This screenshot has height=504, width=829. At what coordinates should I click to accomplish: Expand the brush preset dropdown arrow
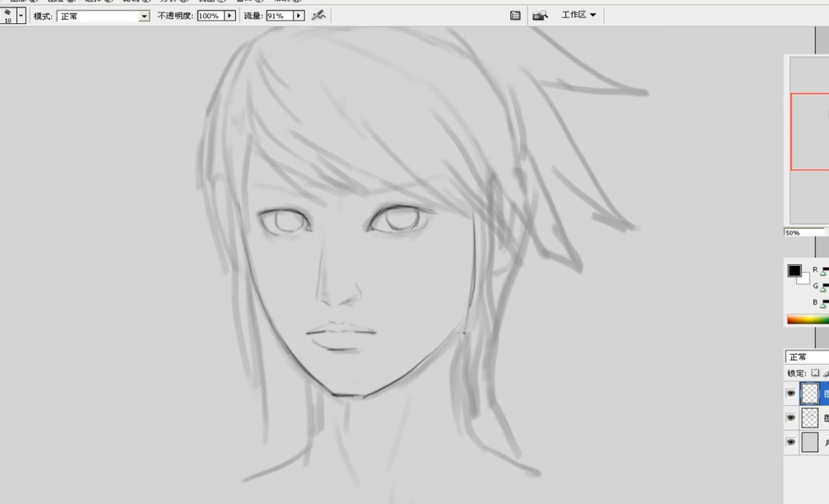pos(21,15)
